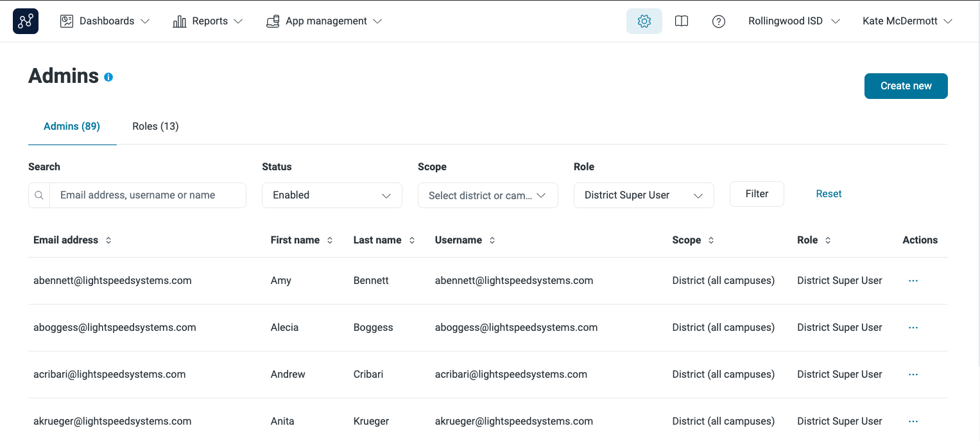Switch to the Roles (13) tab
Screen dimensions: 980x442
(155, 127)
